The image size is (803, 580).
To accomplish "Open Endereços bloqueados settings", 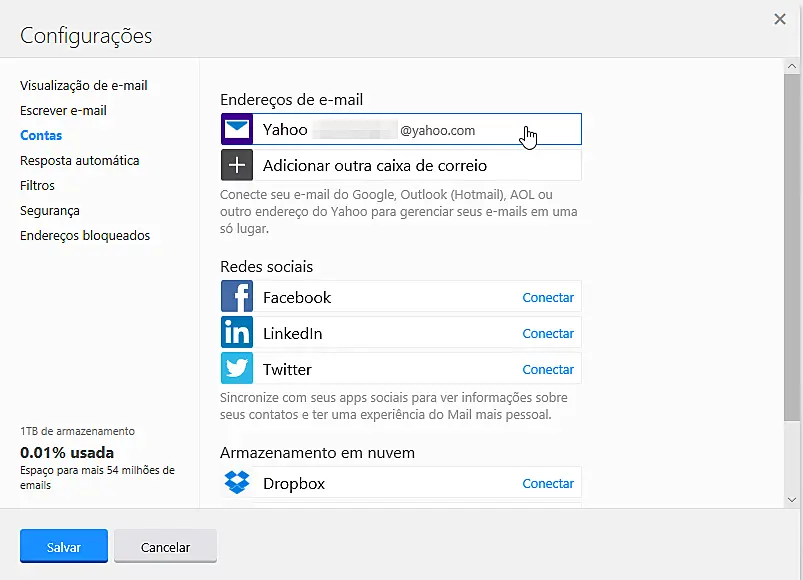I will [85, 236].
